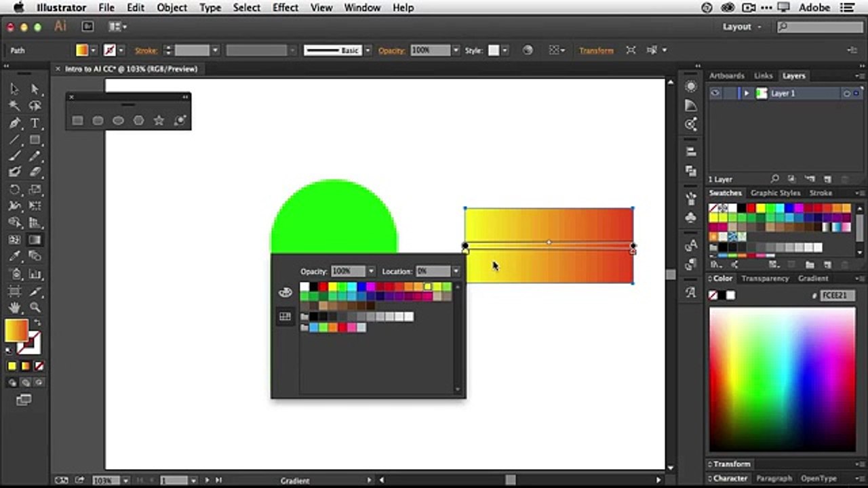Select the Gradient tool

(x=35, y=240)
